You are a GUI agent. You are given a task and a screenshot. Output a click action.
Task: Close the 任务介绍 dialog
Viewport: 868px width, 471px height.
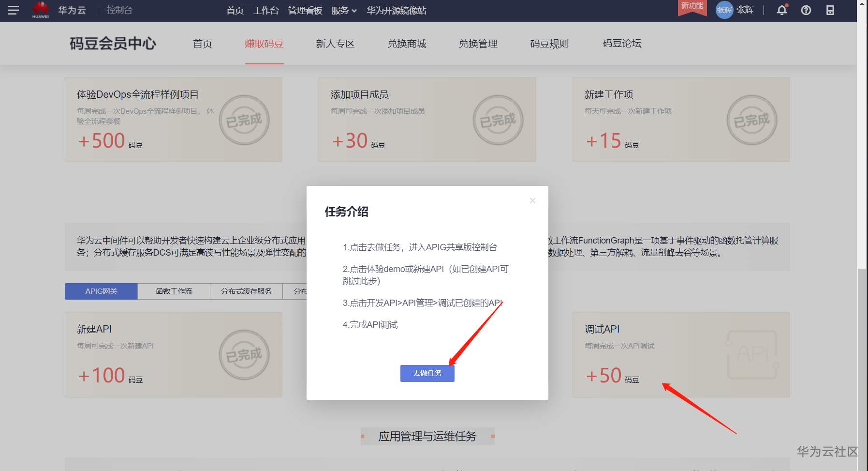(x=532, y=200)
